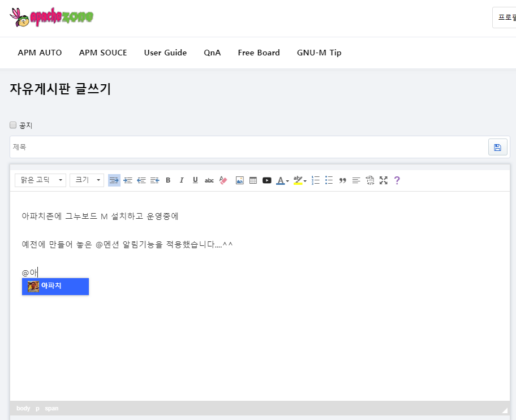Viewport: 516px width, 420px height.
Task: Insert a YouTube video
Action: pos(267,180)
